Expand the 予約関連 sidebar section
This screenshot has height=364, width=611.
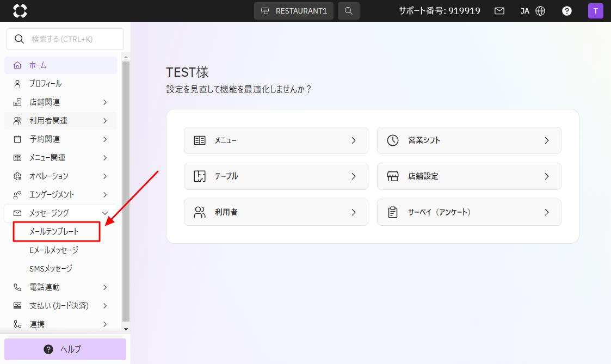coord(60,139)
